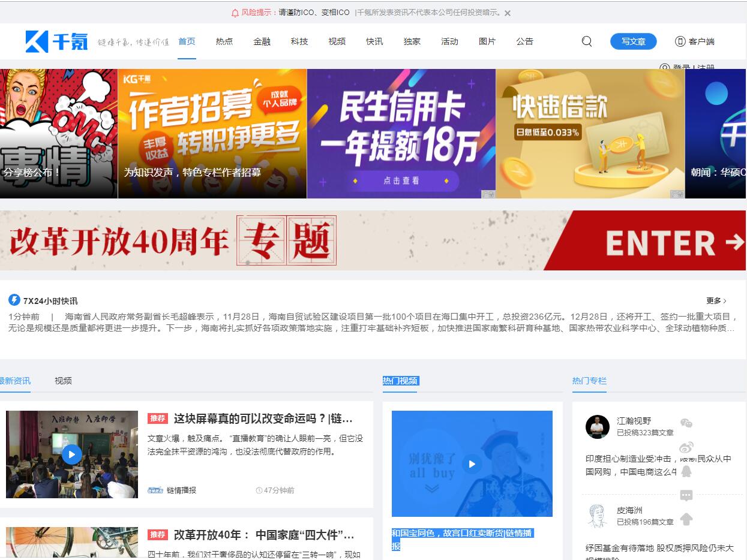Open the 印度担心制造业受冲击 column article
Image resolution: width=747 pixels, height=560 pixels.
pos(658,465)
